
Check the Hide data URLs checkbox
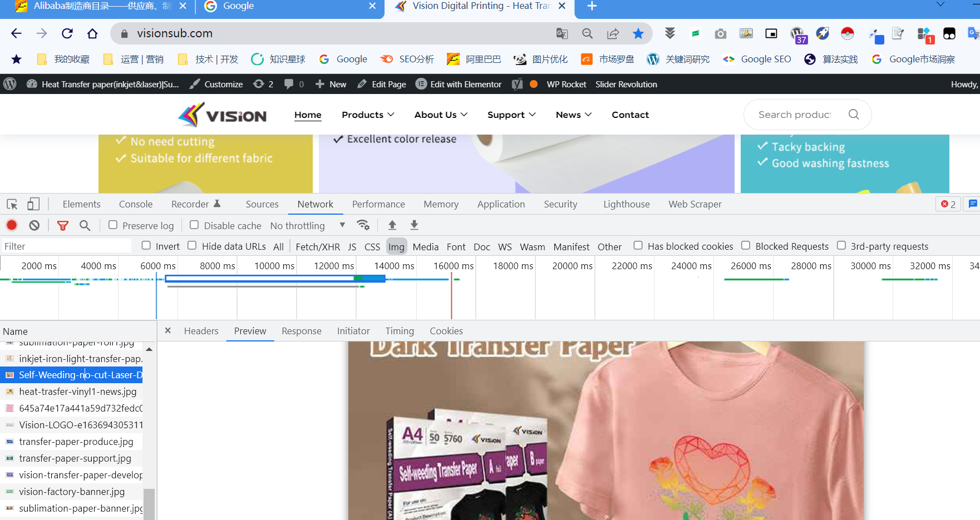[x=192, y=245]
